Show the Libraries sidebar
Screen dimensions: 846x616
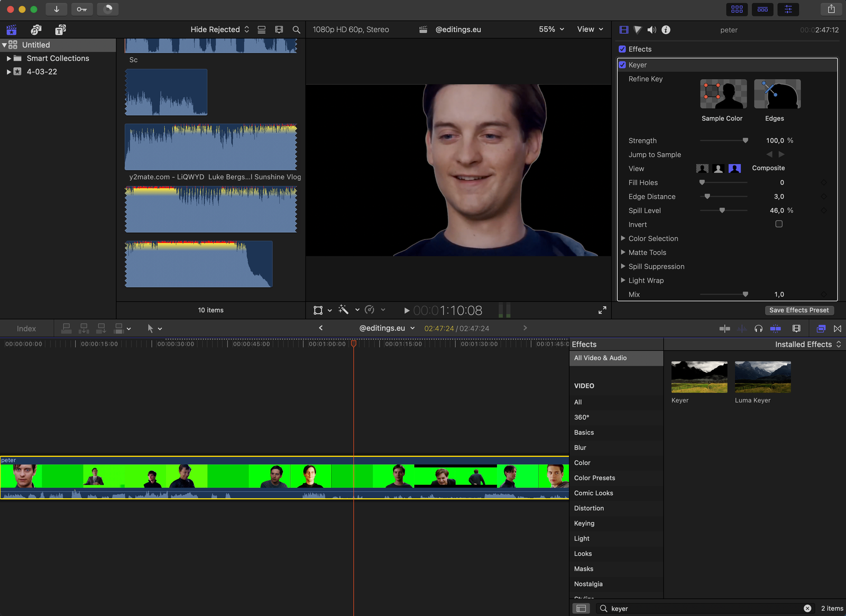click(11, 30)
